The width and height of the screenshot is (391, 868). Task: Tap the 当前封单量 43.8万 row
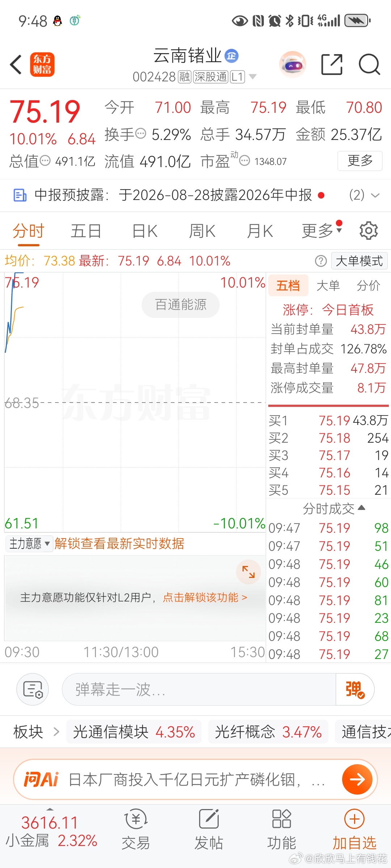pyautogui.click(x=328, y=329)
